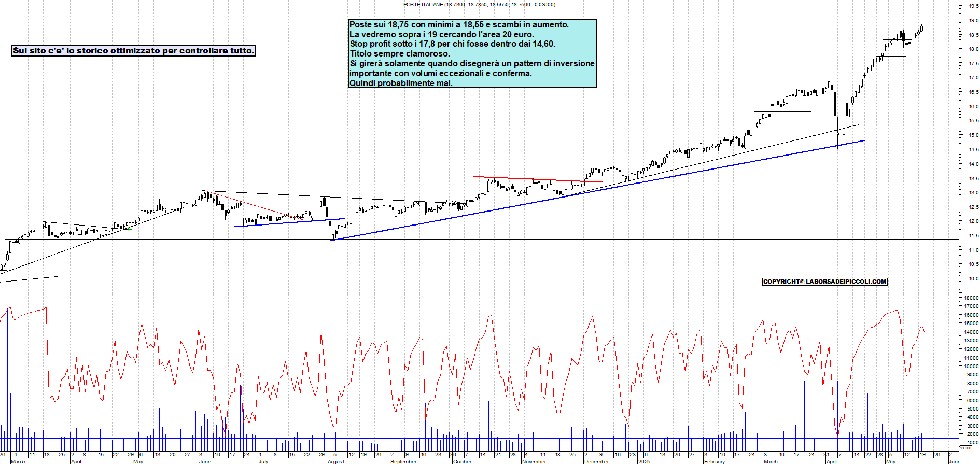Click the July month label on time axis
The width and height of the screenshot is (980, 464).
(263, 461)
